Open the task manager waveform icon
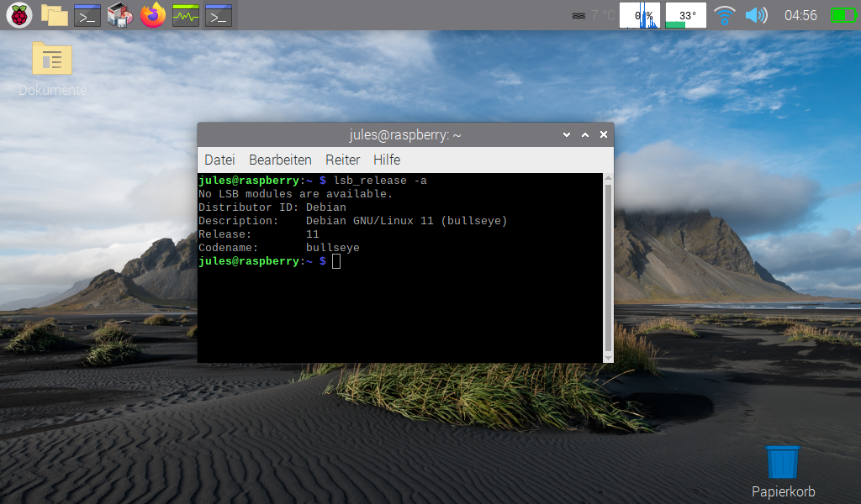The width and height of the screenshot is (861, 504). pyautogui.click(x=186, y=15)
